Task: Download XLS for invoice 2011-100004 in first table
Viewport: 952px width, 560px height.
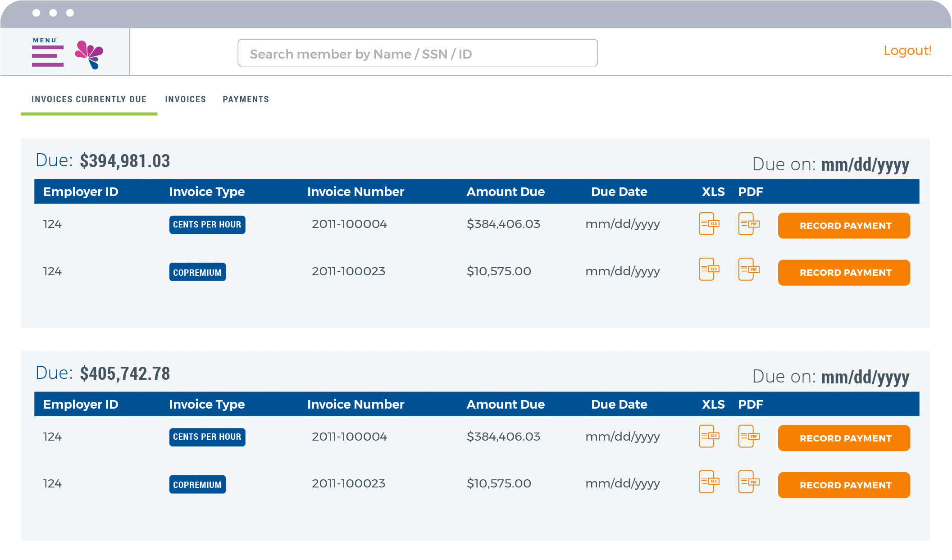Action: [x=709, y=224]
